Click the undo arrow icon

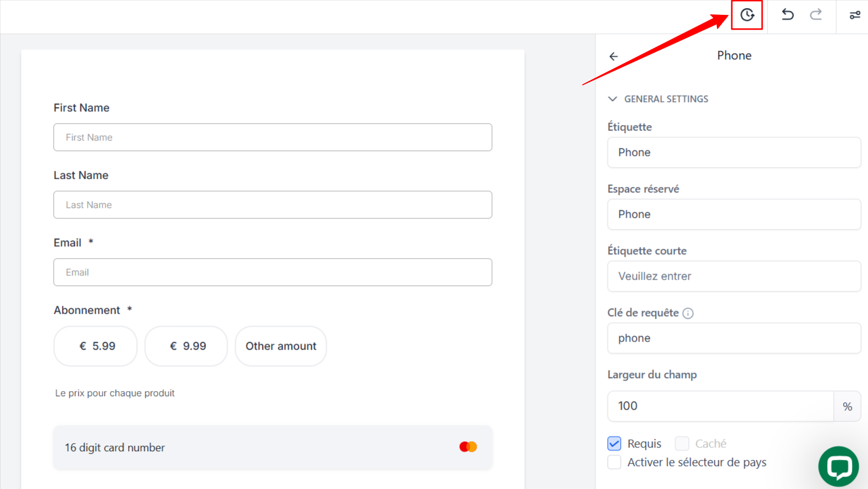787,14
